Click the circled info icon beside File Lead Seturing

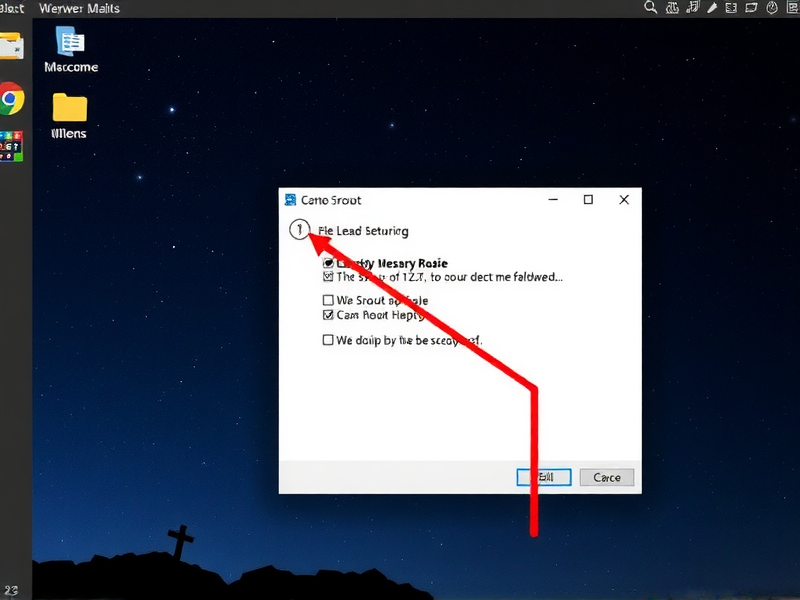(x=299, y=230)
